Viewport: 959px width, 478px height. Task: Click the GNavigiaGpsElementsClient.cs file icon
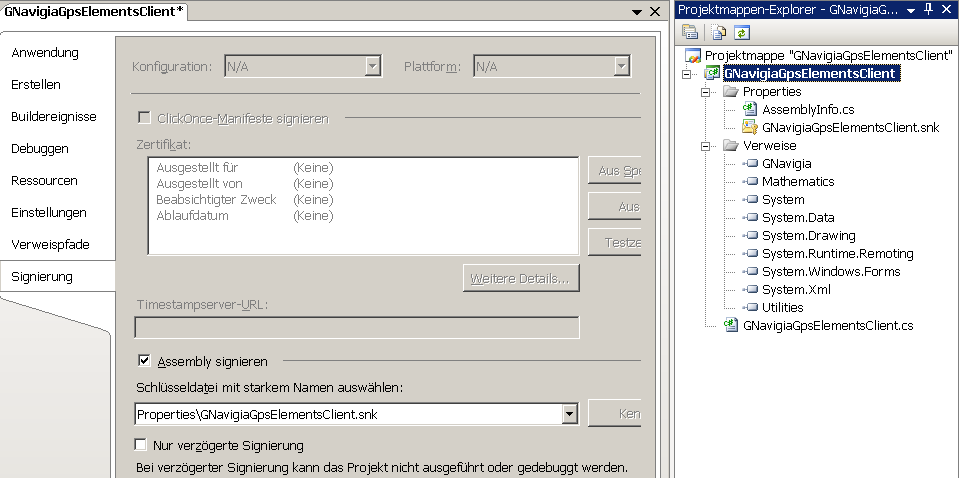tap(731, 325)
